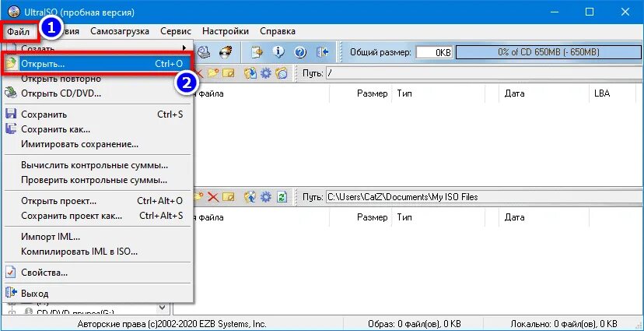Click green refresh icon in local toolbar

coord(282,197)
